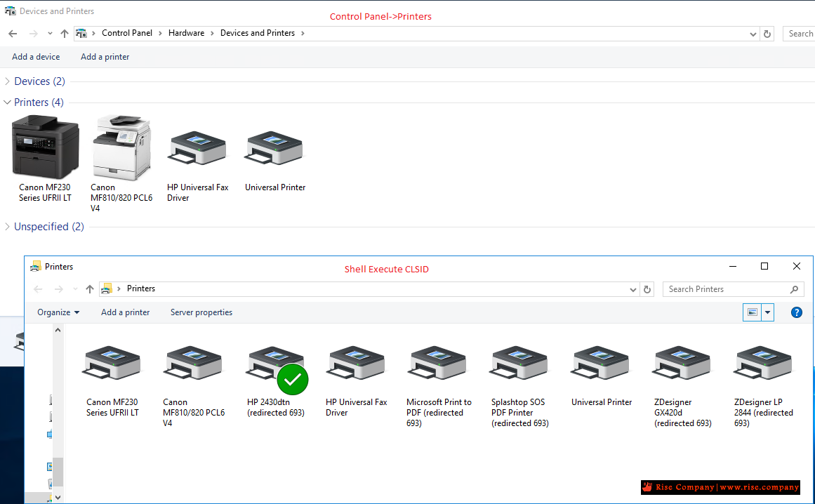
Task: Select HP Universal Fax Driver in Printers window
Action: tap(356, 381)
